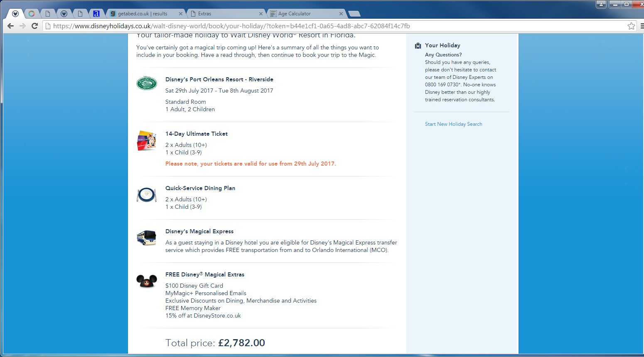Switch to the Age Calculator tab
This screenshot has height=357, width=644.
coord(306,14)
